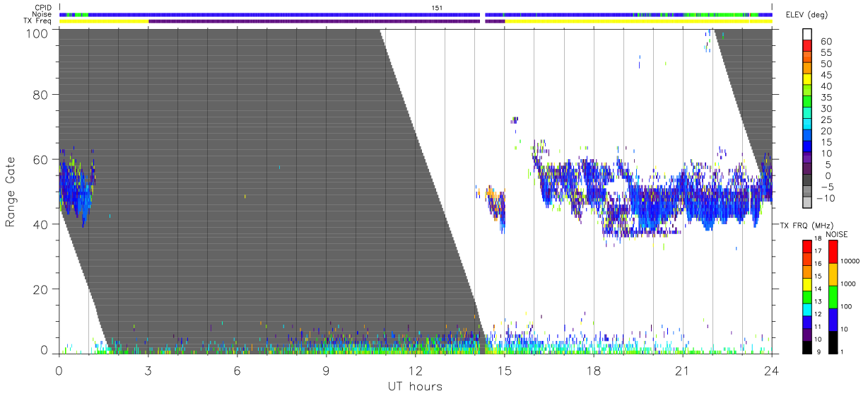Click the 'CPID' row label
868x401 pixels.
coord(43,7)
